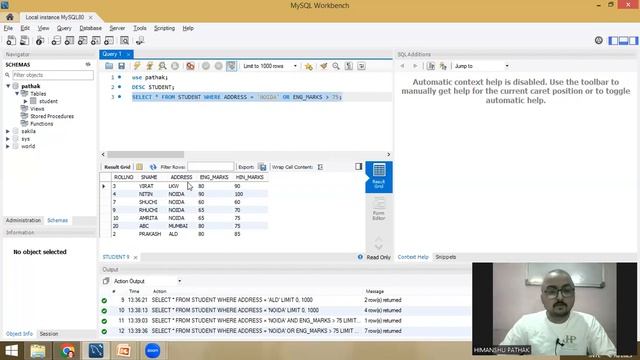Open a script file in query editor
640x360 pixels.
click(x=109, y=66)
